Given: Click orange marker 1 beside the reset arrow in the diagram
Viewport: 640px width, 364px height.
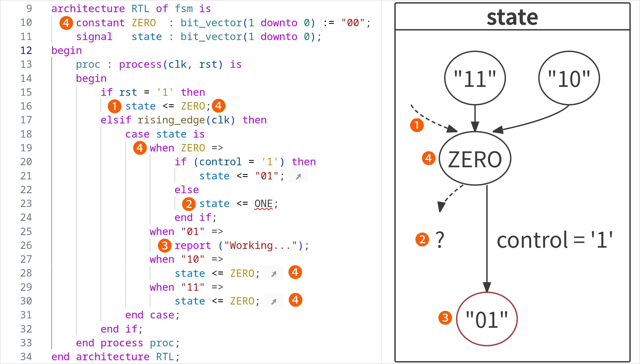Looking at the screenshot, I should tap(417, 125).
